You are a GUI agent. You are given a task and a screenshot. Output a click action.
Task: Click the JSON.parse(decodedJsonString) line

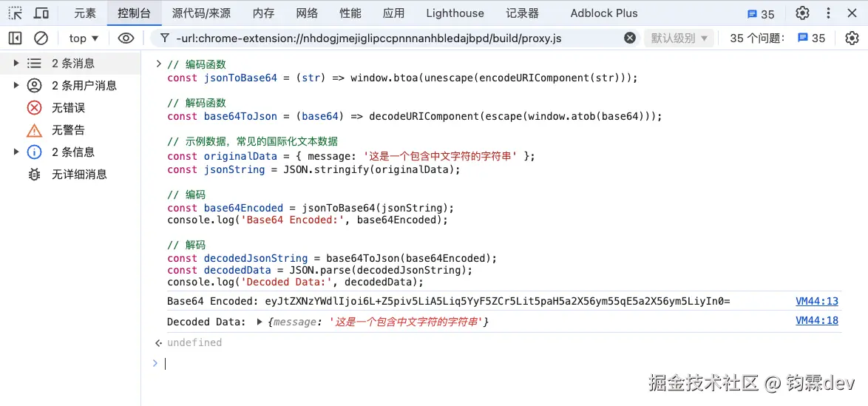coord(320,271)
